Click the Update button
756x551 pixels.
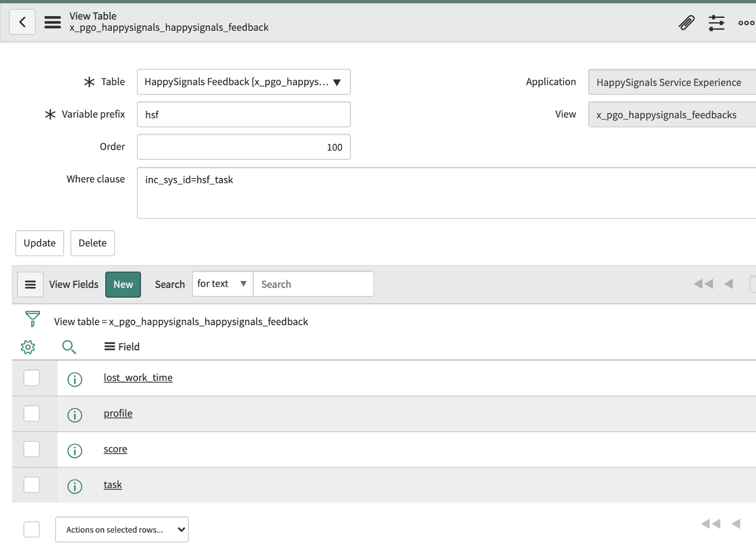tap(39, 243)
